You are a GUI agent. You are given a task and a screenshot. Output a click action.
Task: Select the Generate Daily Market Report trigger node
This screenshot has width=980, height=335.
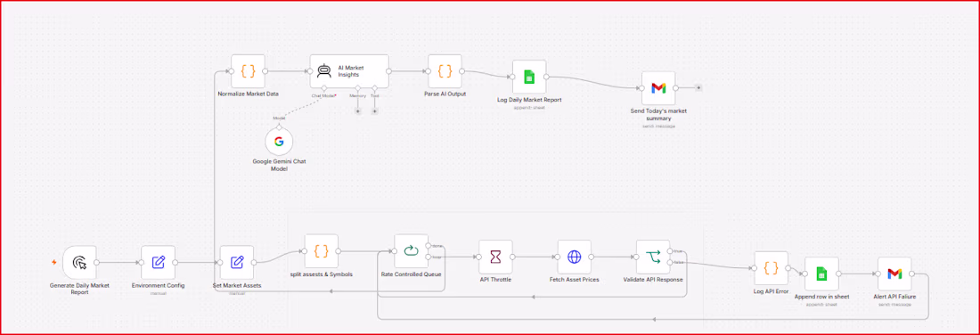tap(80, 262)
